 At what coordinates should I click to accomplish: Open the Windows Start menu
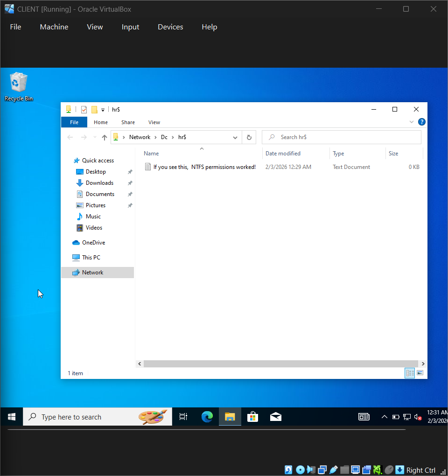click(x=12, y=417)
